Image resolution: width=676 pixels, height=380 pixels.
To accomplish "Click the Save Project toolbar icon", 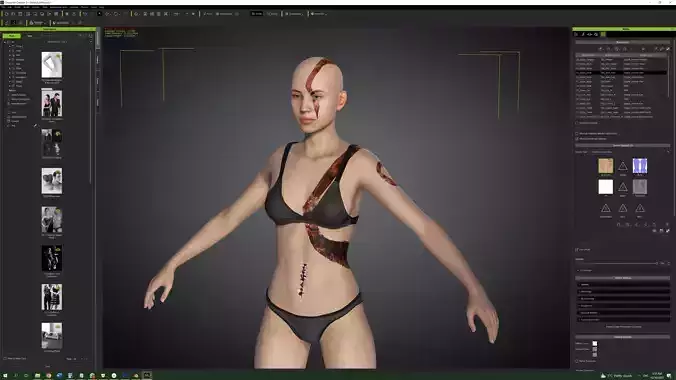I will click(20, 14).
